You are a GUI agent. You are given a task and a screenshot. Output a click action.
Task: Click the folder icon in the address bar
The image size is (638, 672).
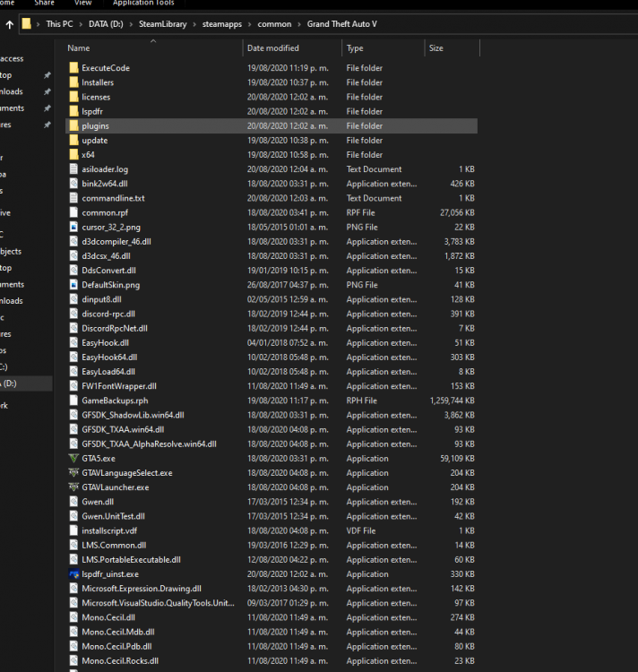[x=27, y=23]
